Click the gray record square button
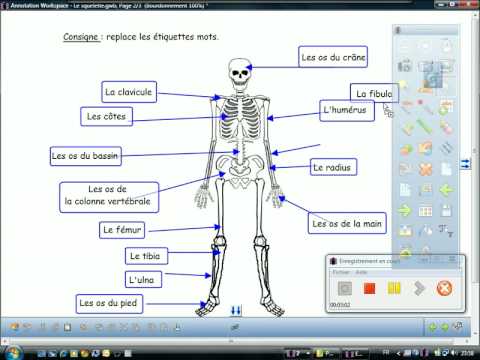This screenshot has width=480, height=360. point(345,288)
